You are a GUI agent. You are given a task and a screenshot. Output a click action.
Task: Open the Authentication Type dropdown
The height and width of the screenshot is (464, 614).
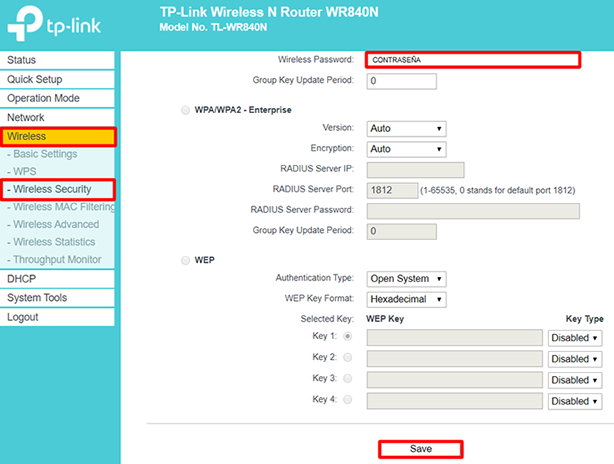click(406, 279)
